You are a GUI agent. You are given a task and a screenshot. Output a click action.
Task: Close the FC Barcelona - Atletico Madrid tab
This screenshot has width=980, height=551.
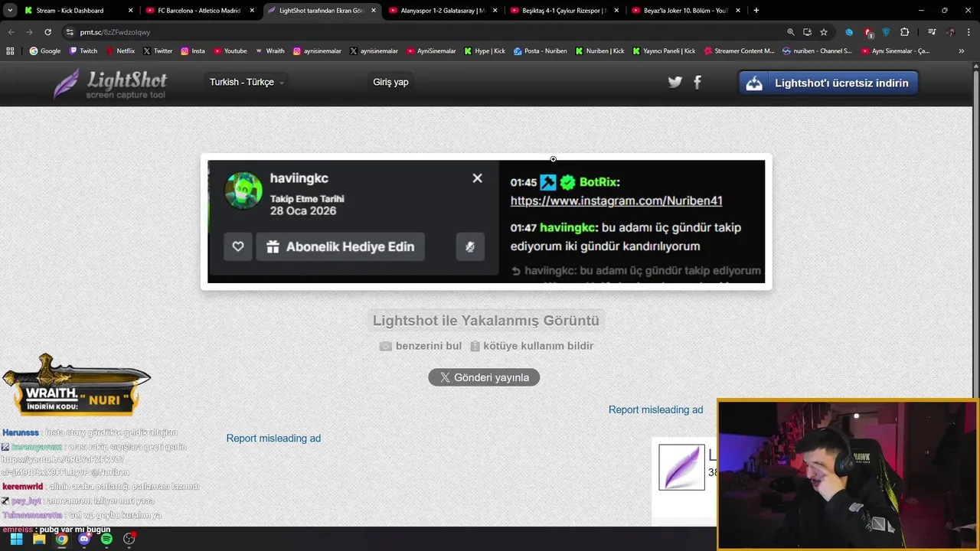(252, 11)
